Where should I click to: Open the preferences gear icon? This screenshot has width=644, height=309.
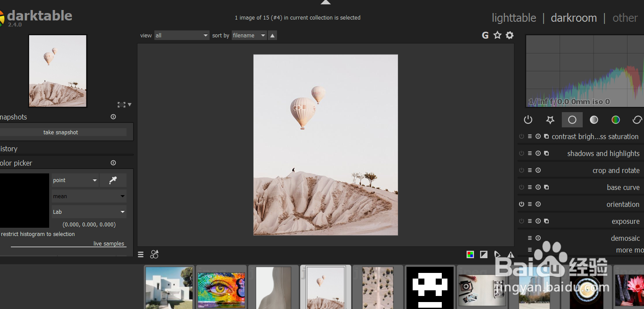pyautogui.click(x=510, y=35)
